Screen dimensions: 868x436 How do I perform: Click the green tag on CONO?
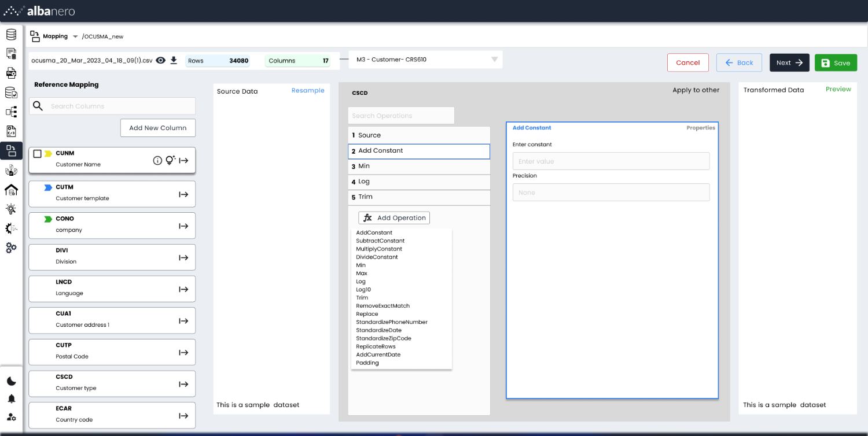point(48,219)
